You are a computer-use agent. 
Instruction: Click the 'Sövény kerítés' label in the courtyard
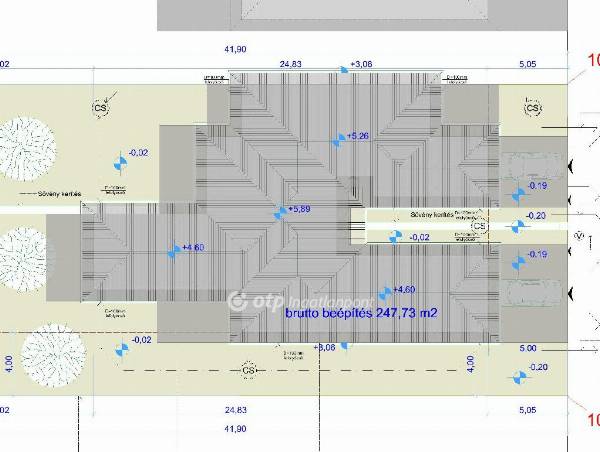pyautogui.click(x=432, y=215)
